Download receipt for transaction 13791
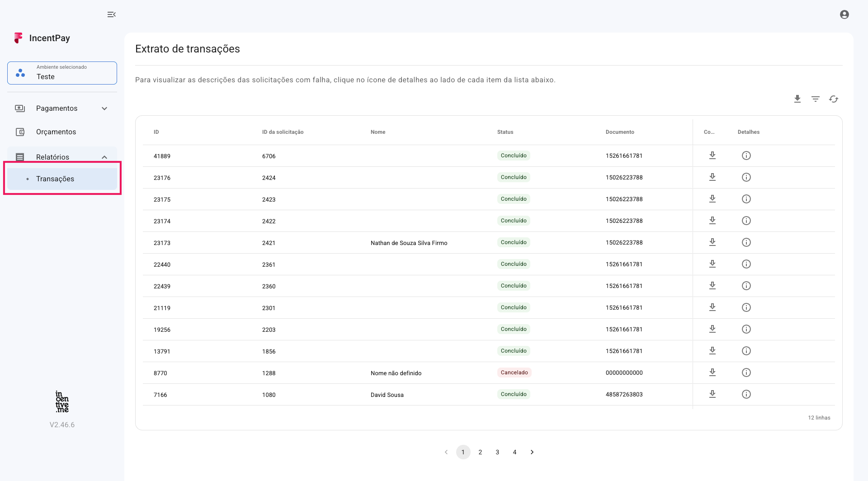This screenshot has height=481, width=868. tap(712, 351)
